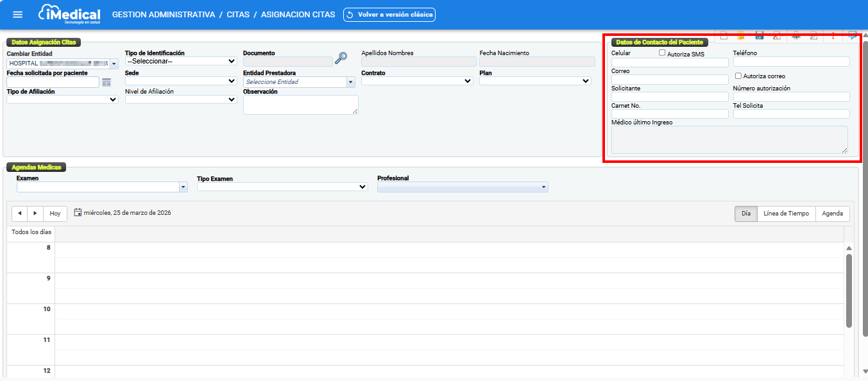Screen dimensions: 868x381
Task: Open the Tipo de Identificación dropdown
Action: pos(182,62)
